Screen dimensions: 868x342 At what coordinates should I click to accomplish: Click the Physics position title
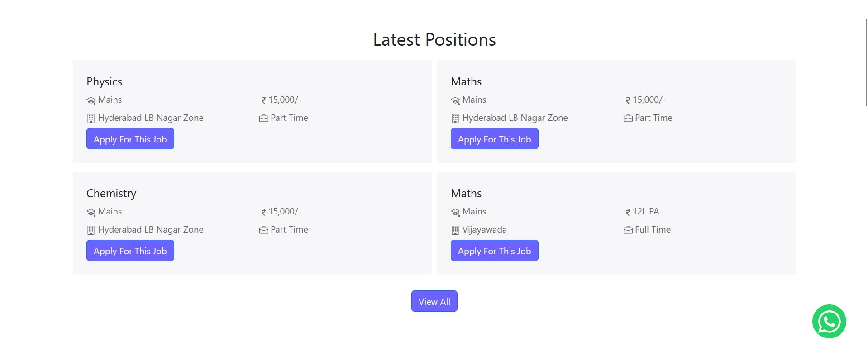tap(104, 82)
